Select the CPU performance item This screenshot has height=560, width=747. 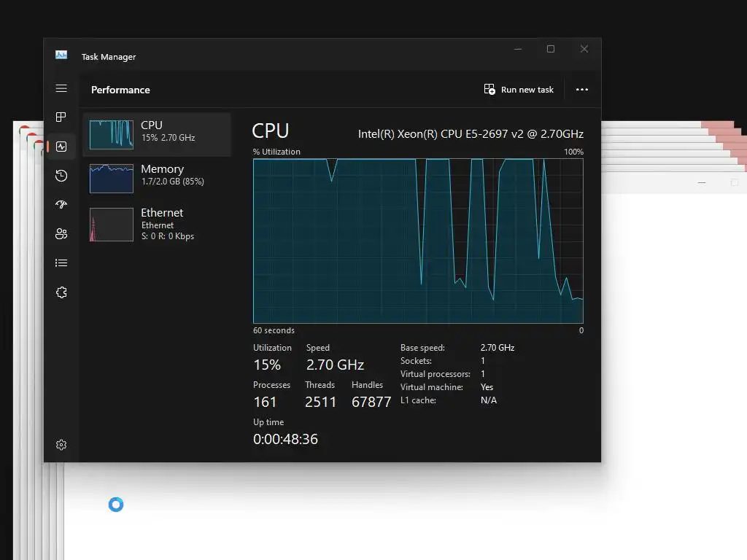157,135
